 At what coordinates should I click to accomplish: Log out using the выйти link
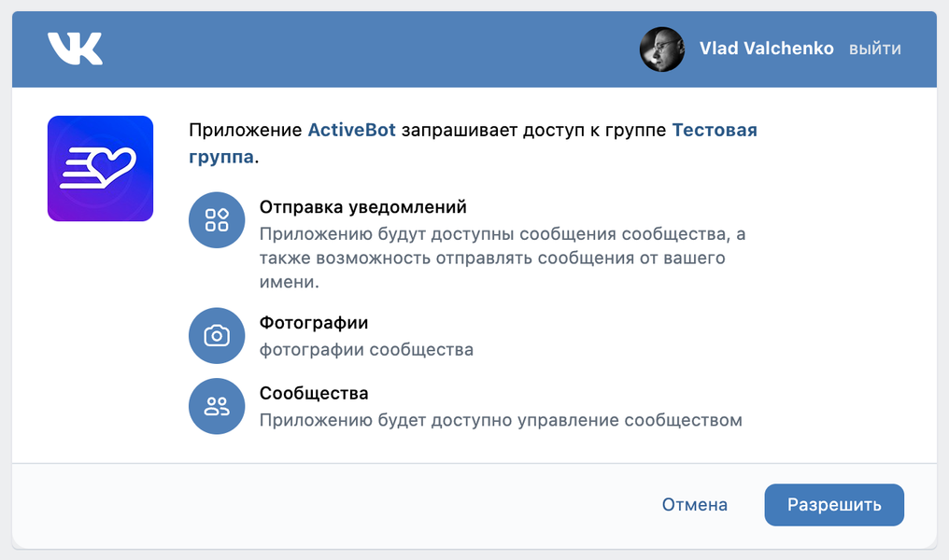874,49
